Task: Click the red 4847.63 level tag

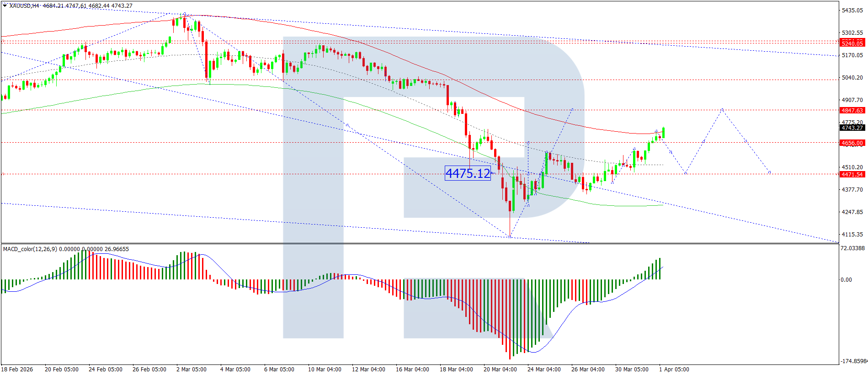Action: [852, 110]
